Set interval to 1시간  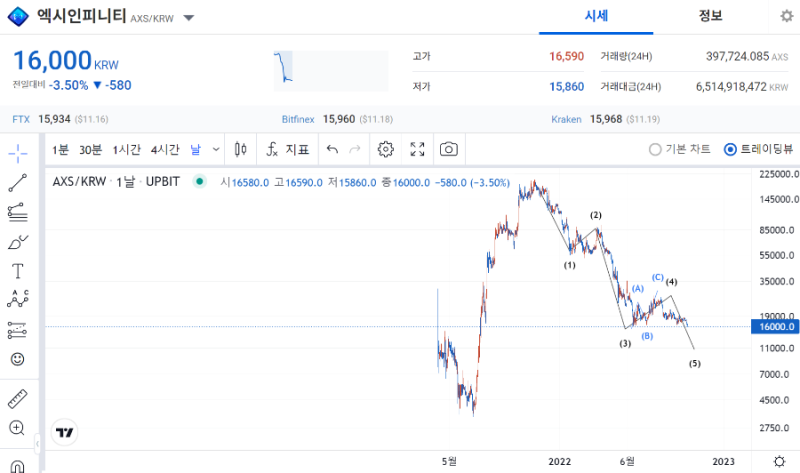tap(127, 150)
